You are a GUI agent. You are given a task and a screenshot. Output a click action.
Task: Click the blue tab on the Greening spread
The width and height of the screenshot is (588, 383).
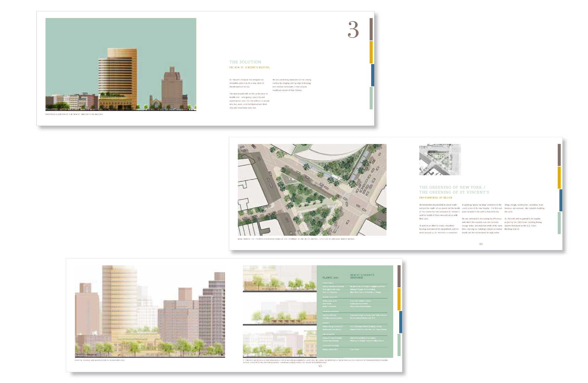(x=561, y=200)
